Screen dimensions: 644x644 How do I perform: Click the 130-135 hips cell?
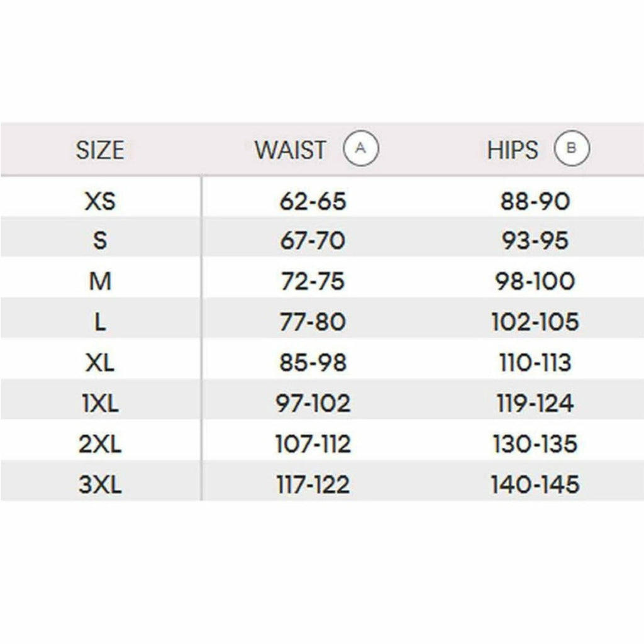(535, 444)
